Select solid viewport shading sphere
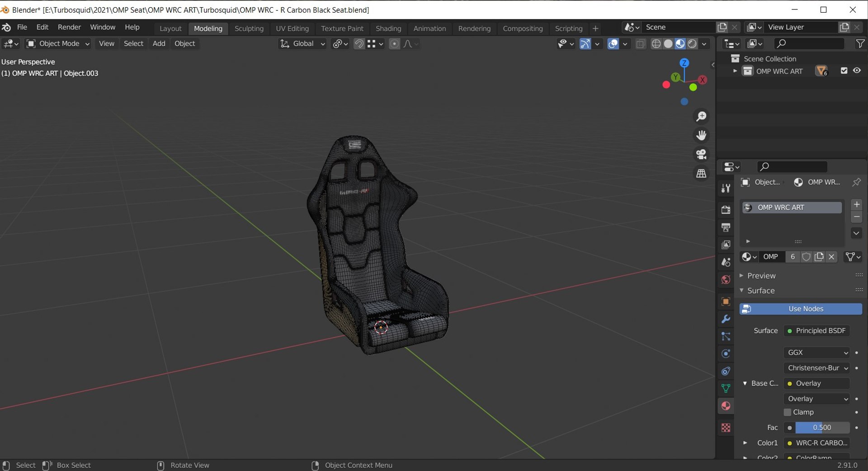This screenshot has width=868, height=471. 668,43
